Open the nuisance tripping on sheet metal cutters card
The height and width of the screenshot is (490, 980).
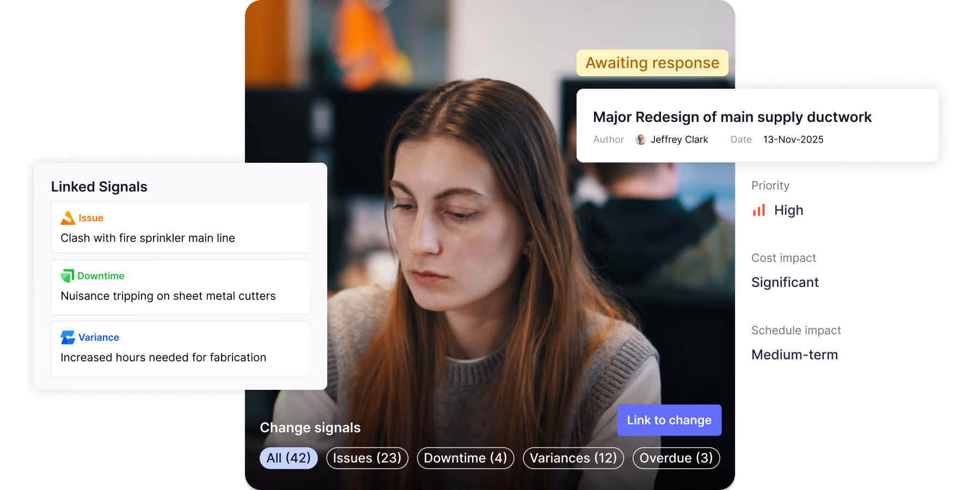(x=168, y=296)
